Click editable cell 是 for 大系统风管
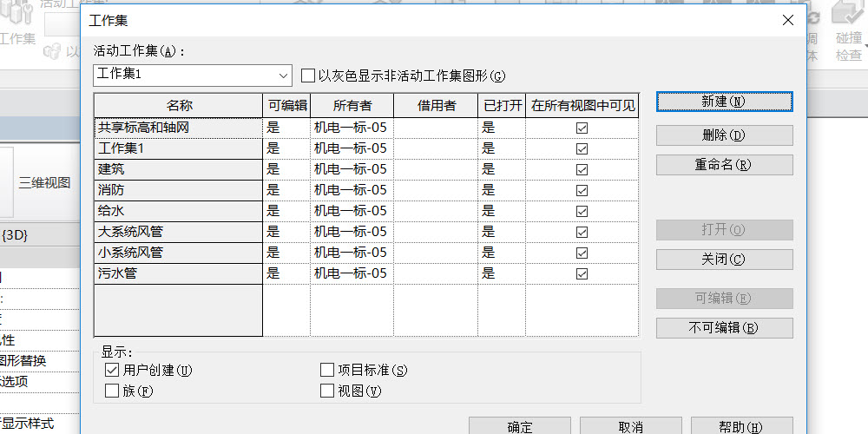This screenshot has height=434, width=868. 286,232
